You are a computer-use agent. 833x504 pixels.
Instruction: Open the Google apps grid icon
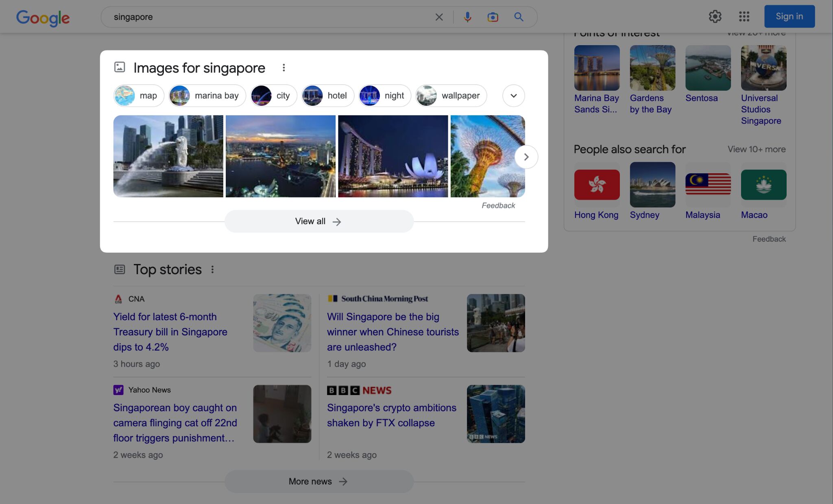[x=744, y=17]
